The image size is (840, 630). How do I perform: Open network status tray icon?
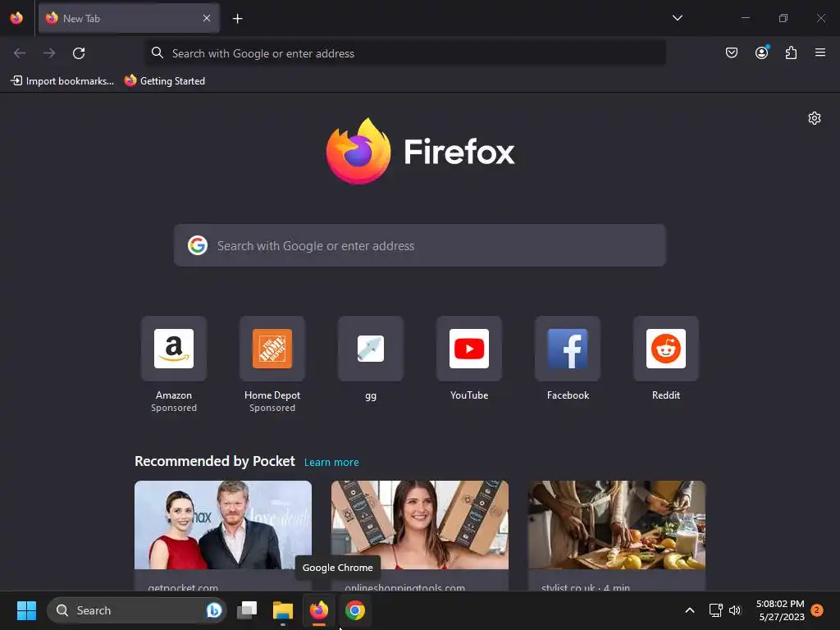715,610
